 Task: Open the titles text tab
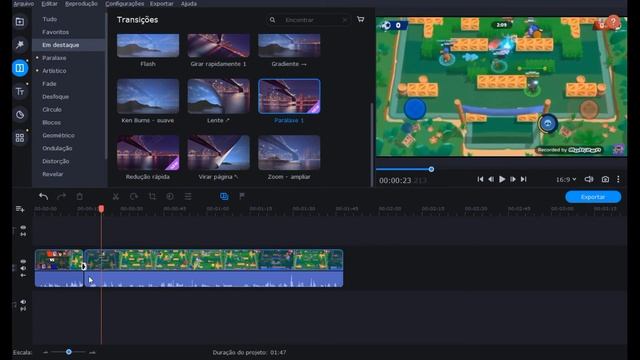(x=20, y=91)
